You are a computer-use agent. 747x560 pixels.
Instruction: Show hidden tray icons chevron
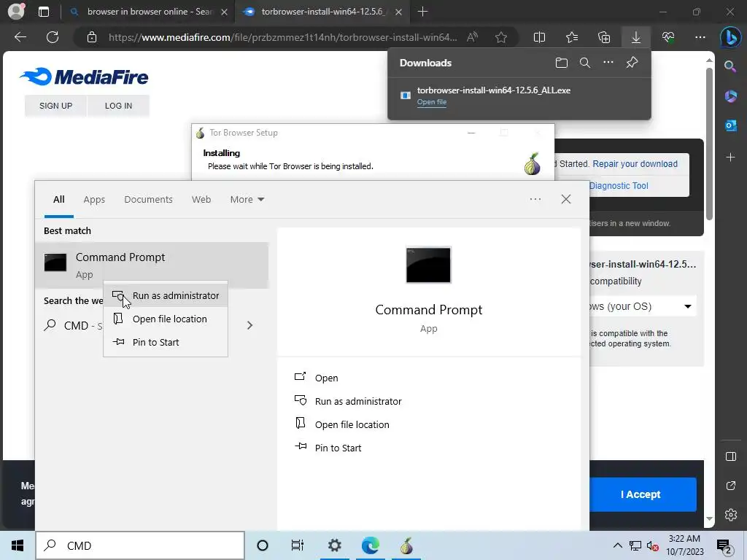pyautogui.click(x=617, y=545)
